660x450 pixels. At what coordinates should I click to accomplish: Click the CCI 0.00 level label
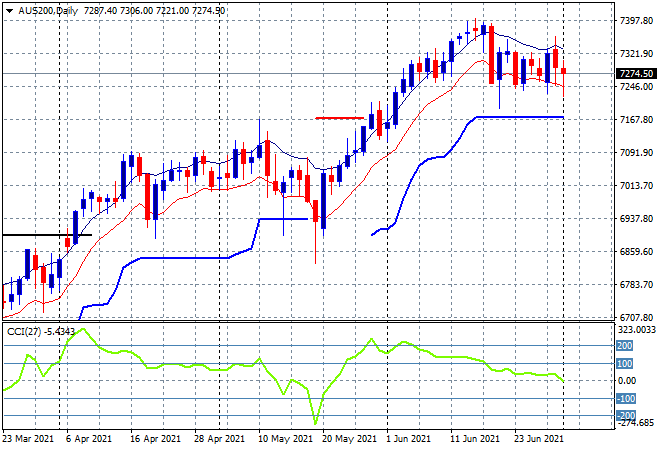627,381
